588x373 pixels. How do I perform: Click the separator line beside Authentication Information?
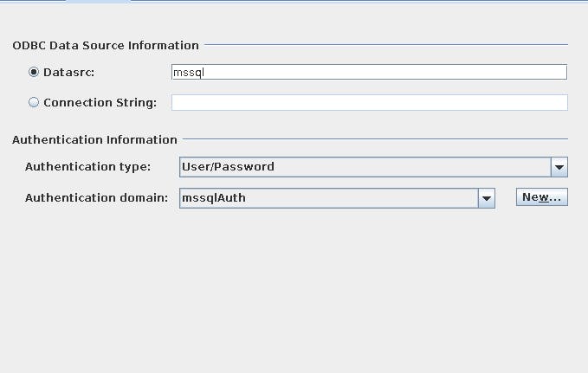(x=374, y=139)
